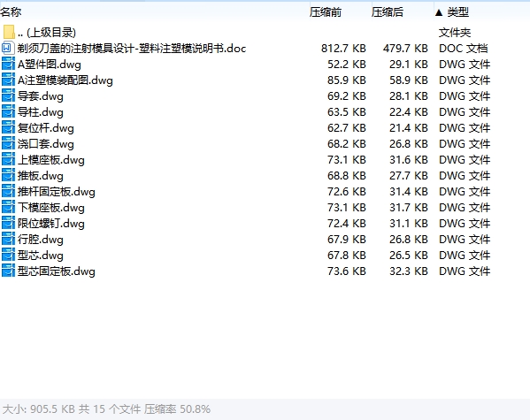Select 剃须刀盖的注射模具设计-塑料注塑模说明书.doc file name
The width and height of the screenshot is (530, 420).
[x=132, y=49]
